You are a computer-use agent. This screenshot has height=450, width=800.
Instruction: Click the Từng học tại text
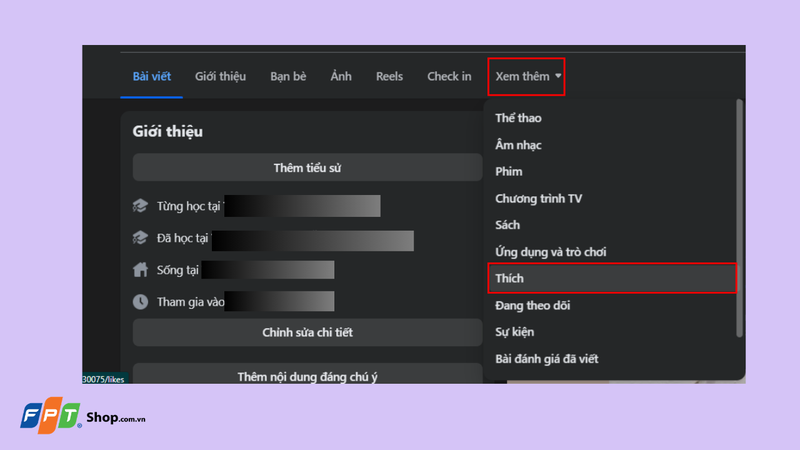(x=188, y=206)
